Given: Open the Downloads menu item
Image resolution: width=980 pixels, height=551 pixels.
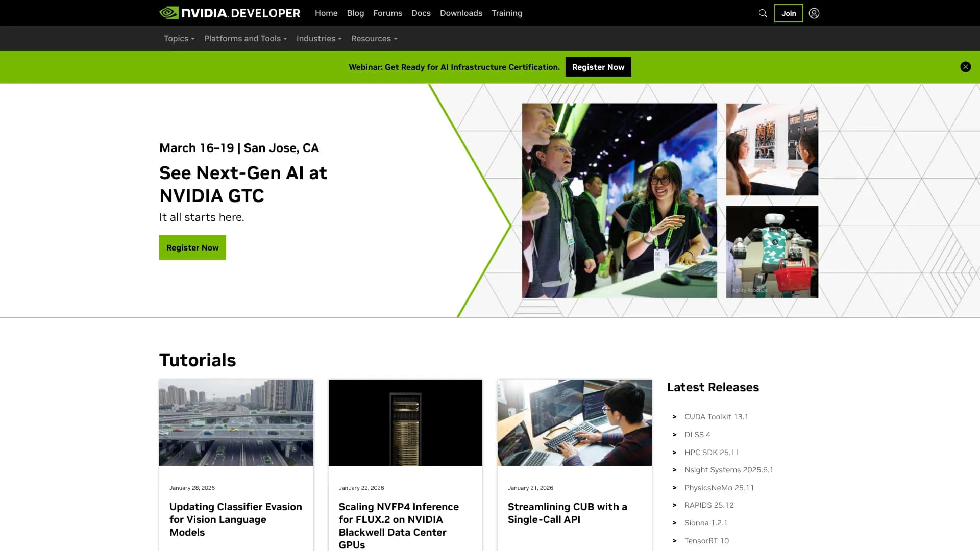Looking at the screenshot, I should (x=460, y=13).
